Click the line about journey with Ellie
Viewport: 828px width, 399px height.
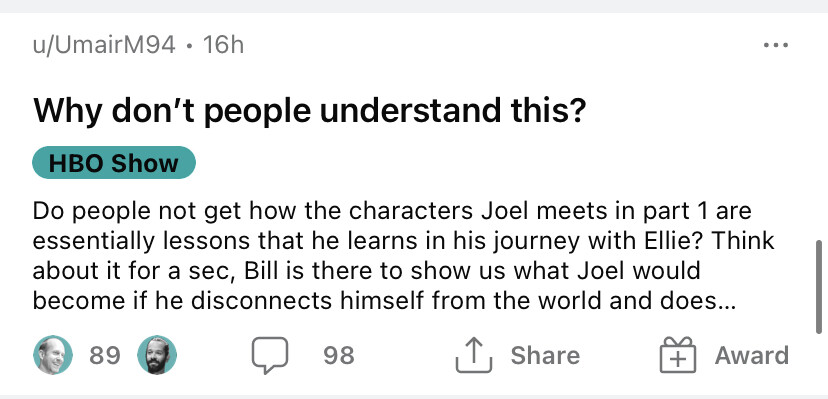pos(403,241)
